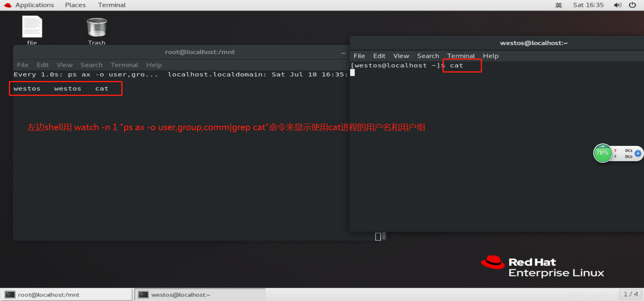Click 'cat' process name in watch output
Viewport: 644px width, 301px height.
(102, 89)
